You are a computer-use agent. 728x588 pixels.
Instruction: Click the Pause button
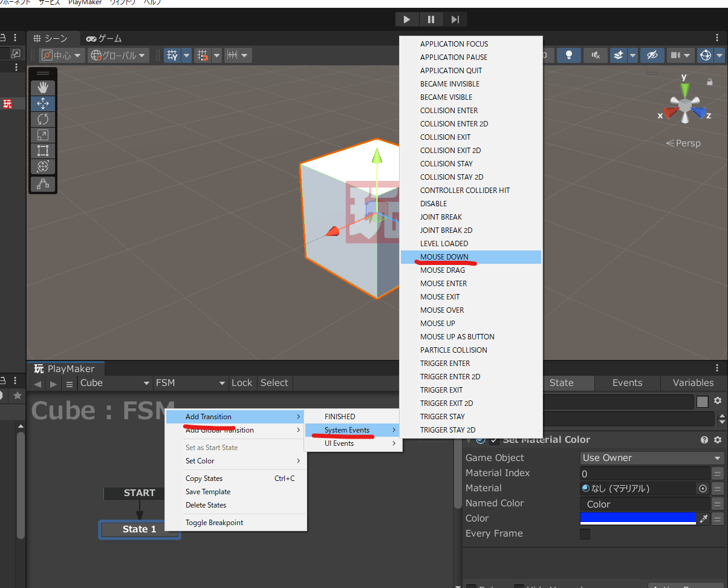(x=431, y=19)
